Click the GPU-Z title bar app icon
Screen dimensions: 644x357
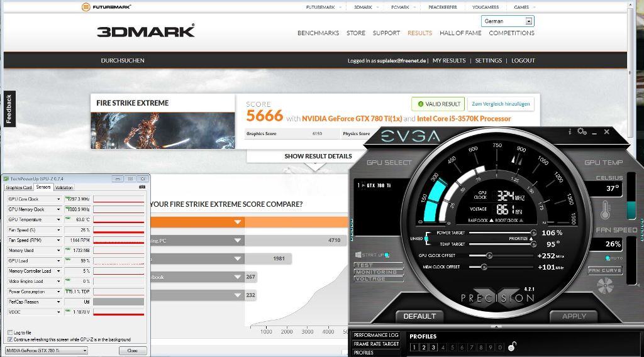(6, 179)
